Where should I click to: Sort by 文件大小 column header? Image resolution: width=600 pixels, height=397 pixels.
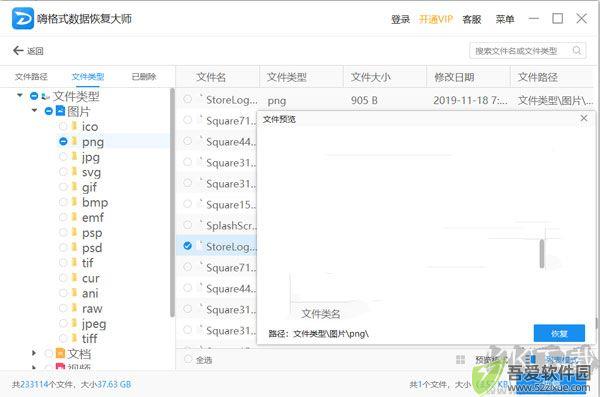(370, 77)
